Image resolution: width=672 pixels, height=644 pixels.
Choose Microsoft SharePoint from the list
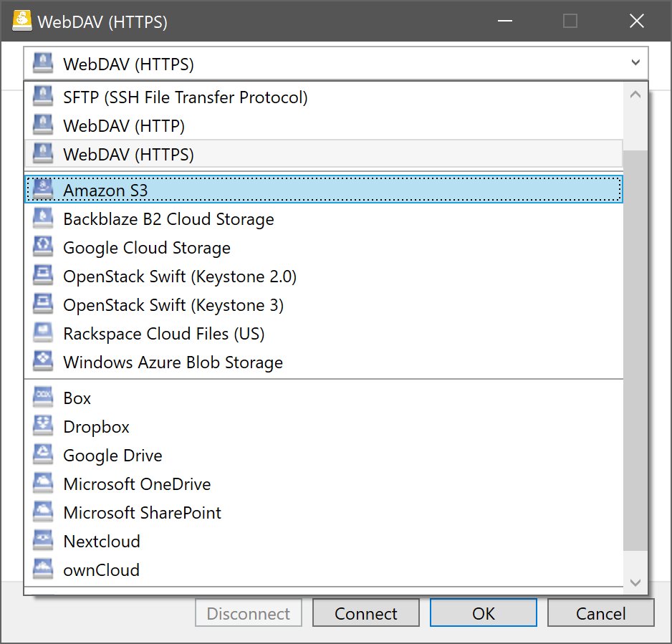pos(142,513)
